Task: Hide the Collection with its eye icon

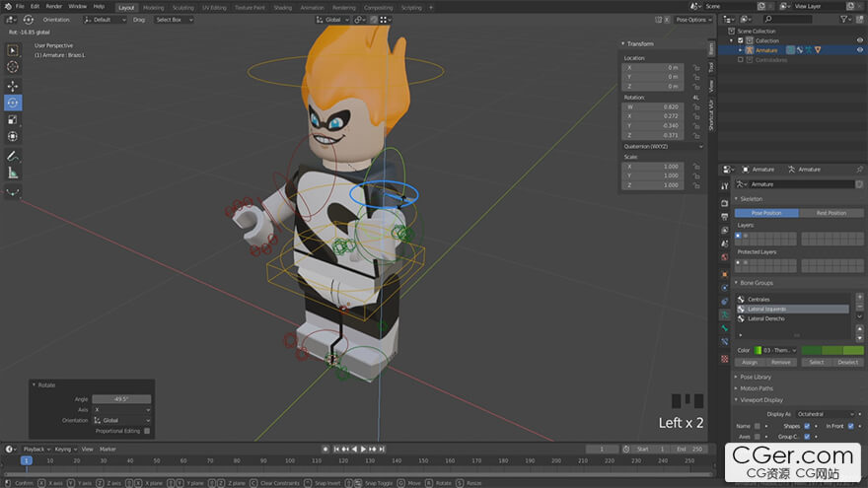Action: tap(860, 40)
